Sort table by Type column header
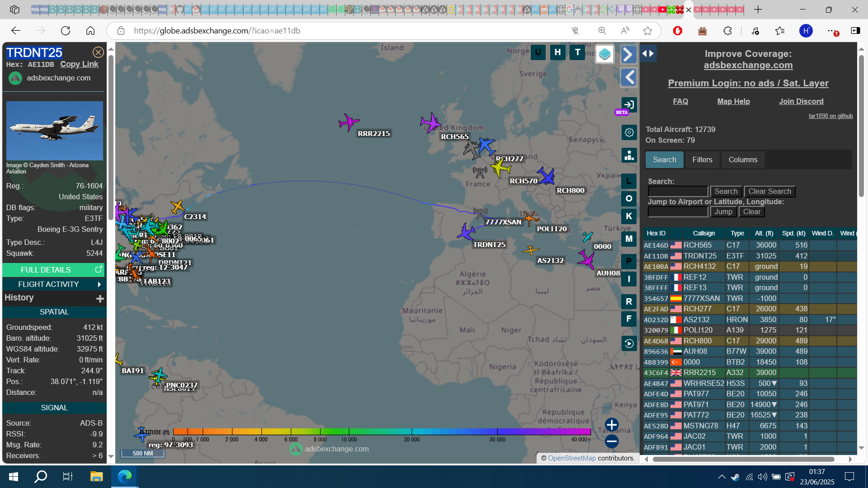Image resolution: width=868 pixels, height=488 pixels. (737, 234)
